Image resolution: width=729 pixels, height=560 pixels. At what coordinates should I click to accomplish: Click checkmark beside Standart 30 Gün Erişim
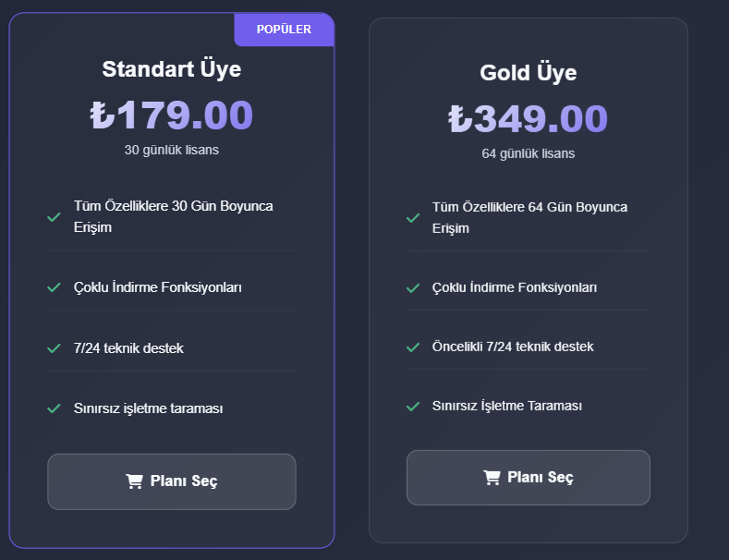(54, 217)
